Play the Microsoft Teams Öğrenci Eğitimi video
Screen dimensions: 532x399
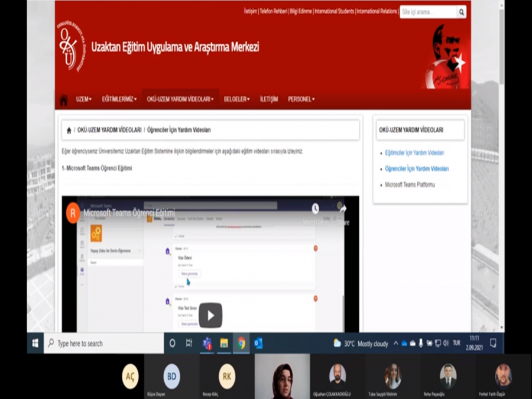(x=210, y=315)
